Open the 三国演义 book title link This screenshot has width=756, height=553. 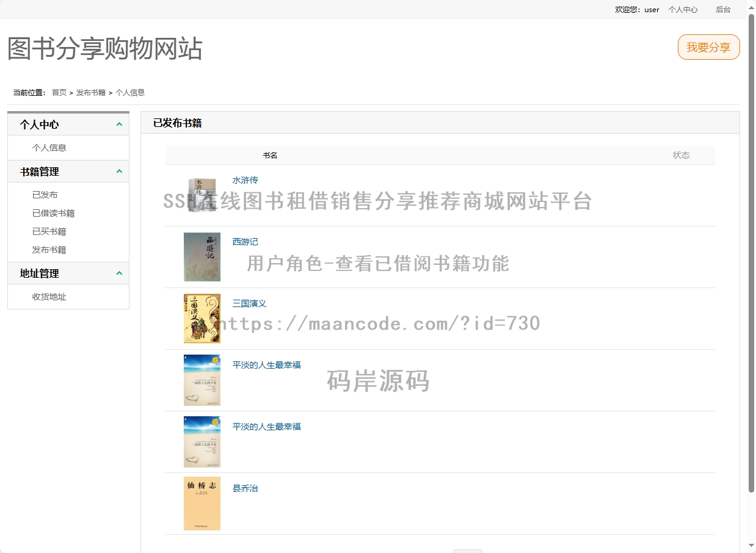pos(250,303)
